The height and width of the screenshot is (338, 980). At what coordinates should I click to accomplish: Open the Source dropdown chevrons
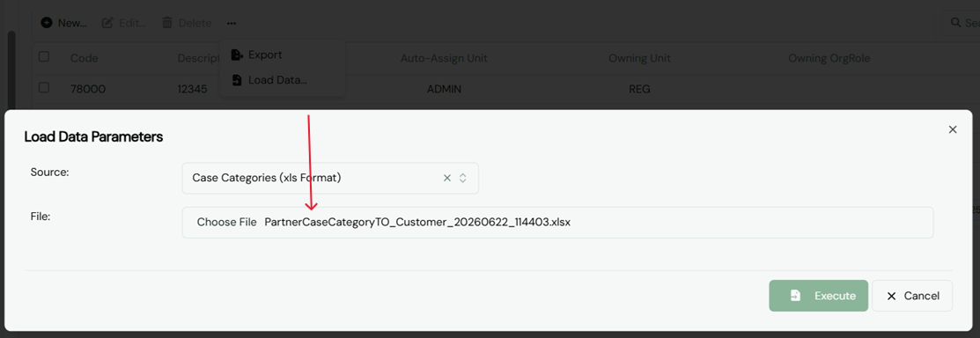[463, 178]
